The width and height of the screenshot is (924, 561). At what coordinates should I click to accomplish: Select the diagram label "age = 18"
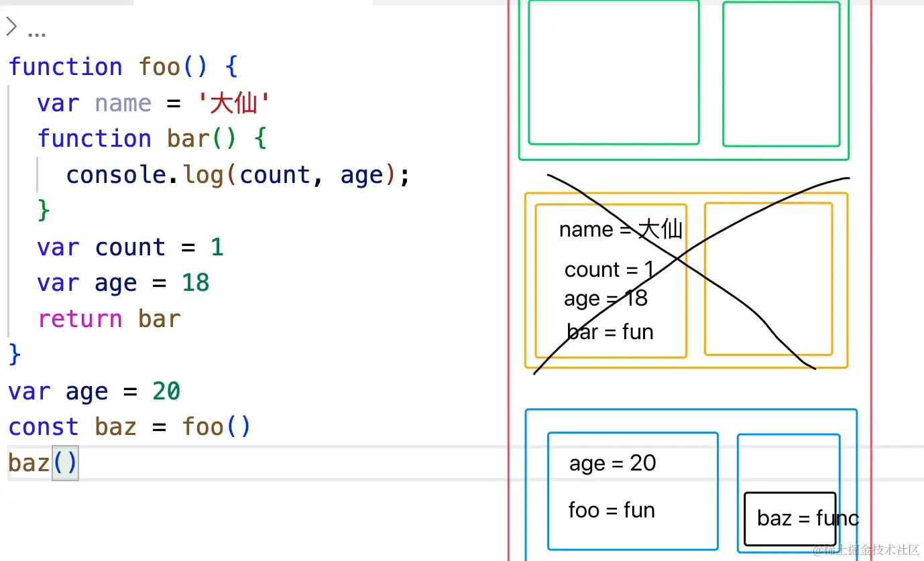tap(606, 299)
